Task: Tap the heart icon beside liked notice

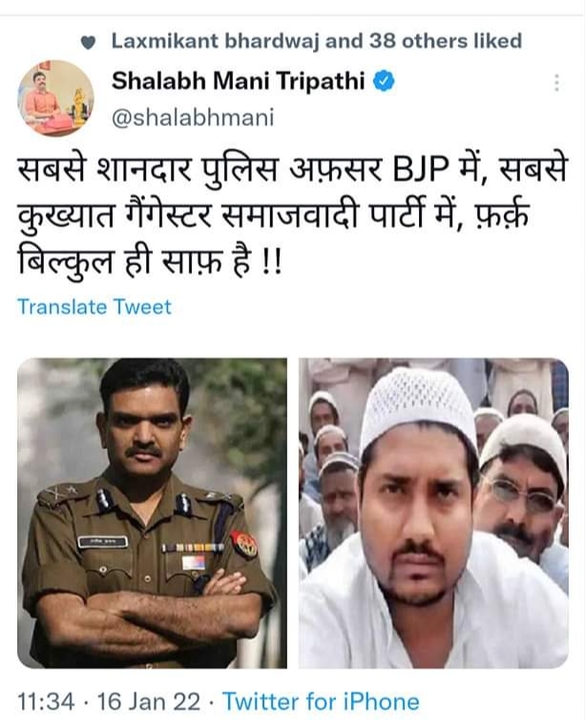Action: tap(88, 42)
